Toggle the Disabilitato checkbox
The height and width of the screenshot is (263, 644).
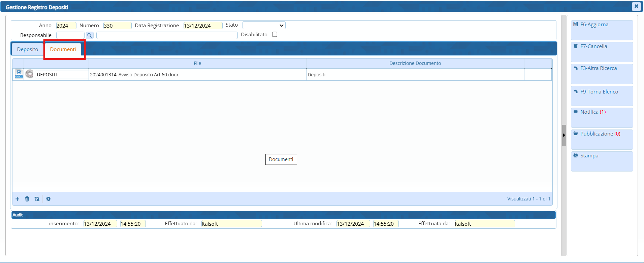[275, 34]
